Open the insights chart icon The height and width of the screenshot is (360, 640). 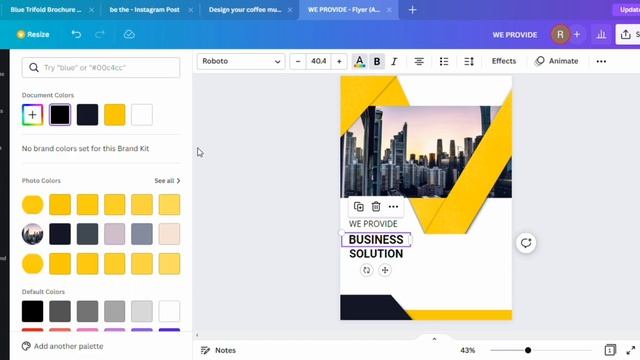601,35
